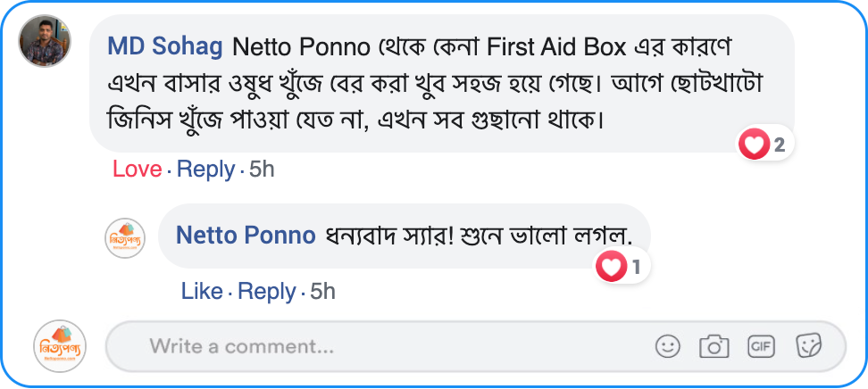The height and width of the screenshot is (389, 868).
Task: Click Netto Ponno's avatar beside the reply
Action: [x=125, y=238]
